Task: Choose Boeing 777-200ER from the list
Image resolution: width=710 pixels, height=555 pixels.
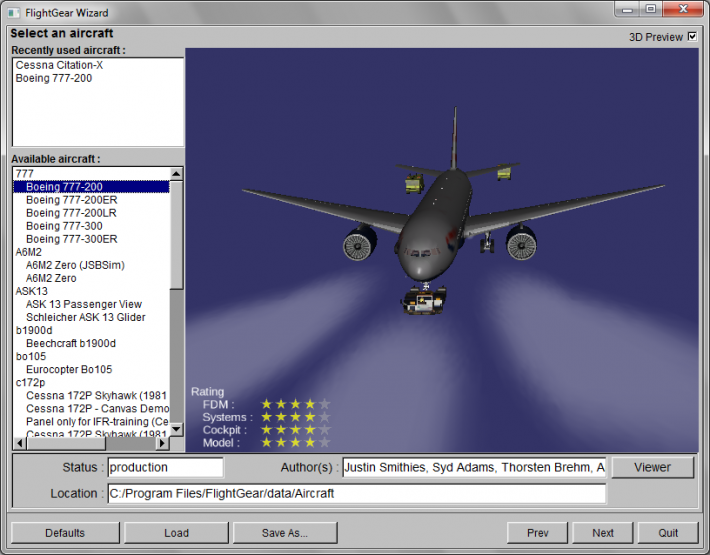Action: [72, 200]
